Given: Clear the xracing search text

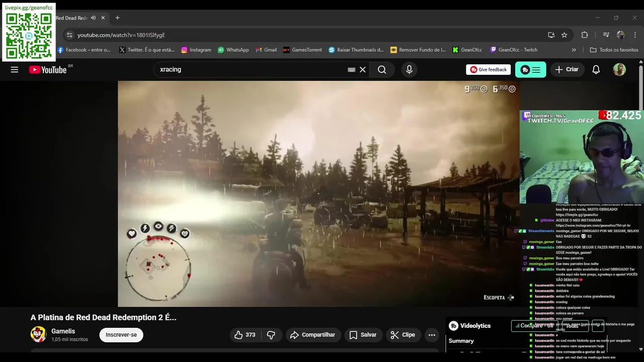Looking at the screenshot, I should (362, 70).
